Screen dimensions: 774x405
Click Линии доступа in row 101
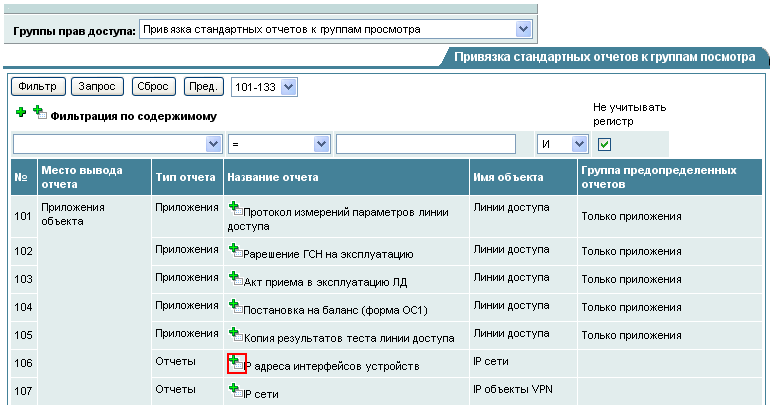point(511,207)
